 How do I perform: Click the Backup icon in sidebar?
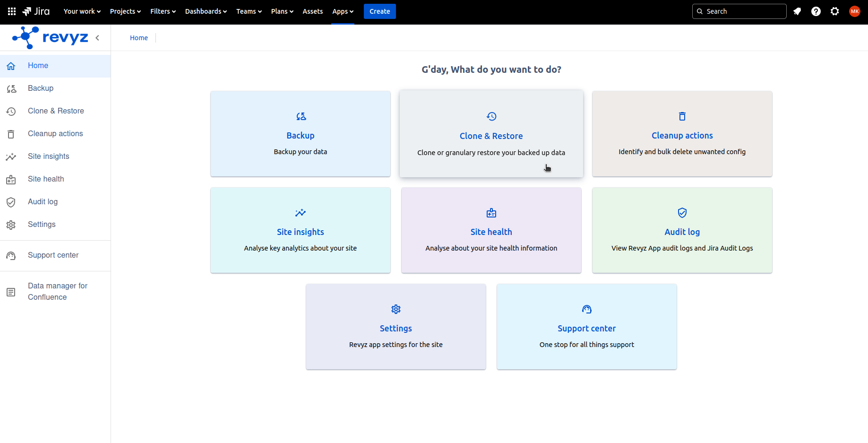point(11,88)
